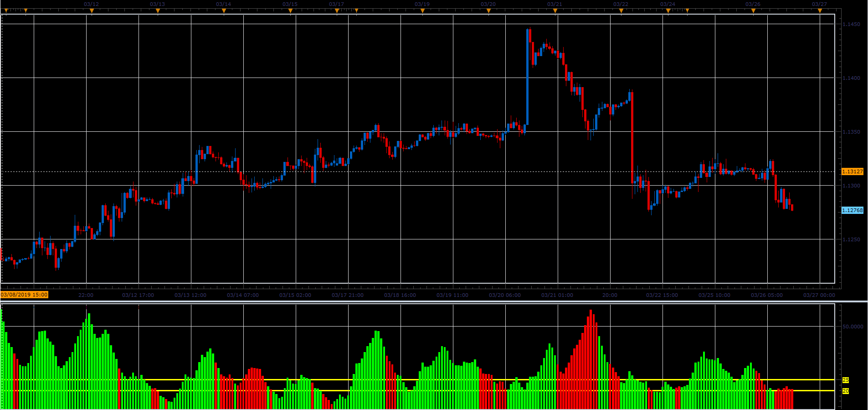This screenshot has height=410, width=868.
Task: Click the 03/17 date label on the top axis
Action: coord(337,4)
